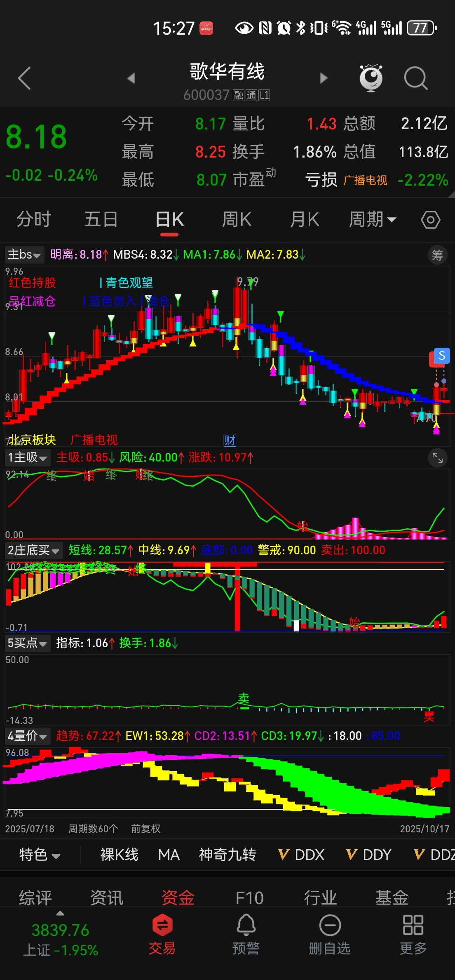Open the 5买点 indicator dropdown

[27, 643]
